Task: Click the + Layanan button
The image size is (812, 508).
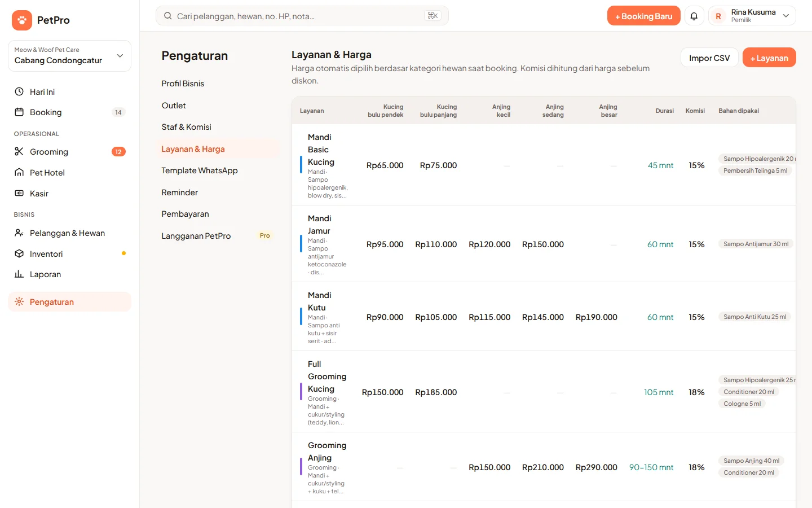Action: pyautogui.click(x=769, y=58)
